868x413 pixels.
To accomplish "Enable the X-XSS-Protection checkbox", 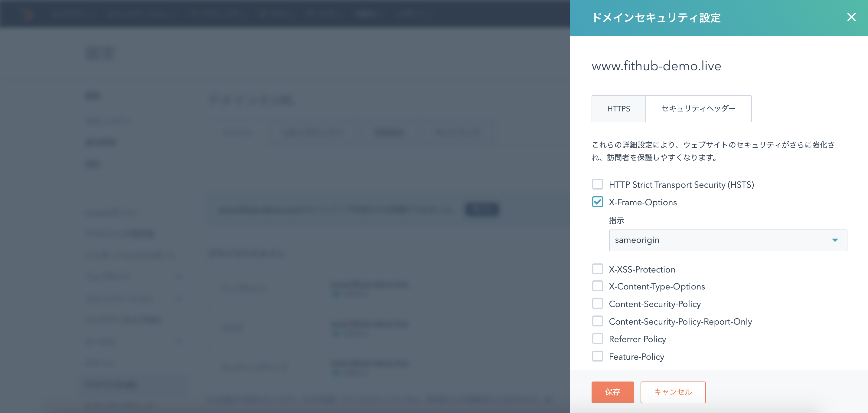I will (597, 269).
